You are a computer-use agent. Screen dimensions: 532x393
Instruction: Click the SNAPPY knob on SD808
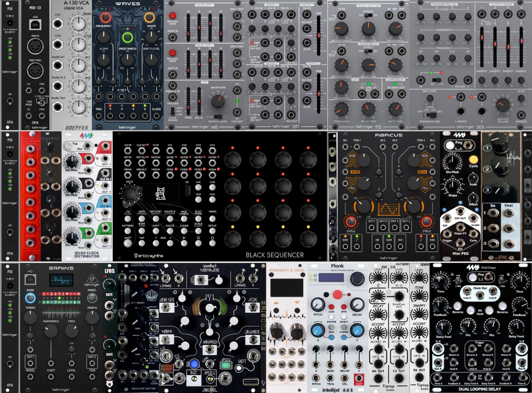click(419, 314)
